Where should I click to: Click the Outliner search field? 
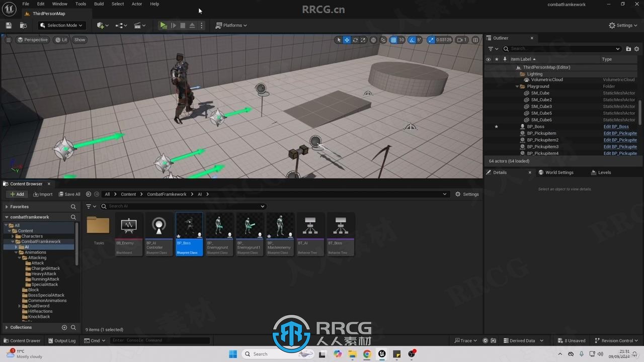coord(561,49)
